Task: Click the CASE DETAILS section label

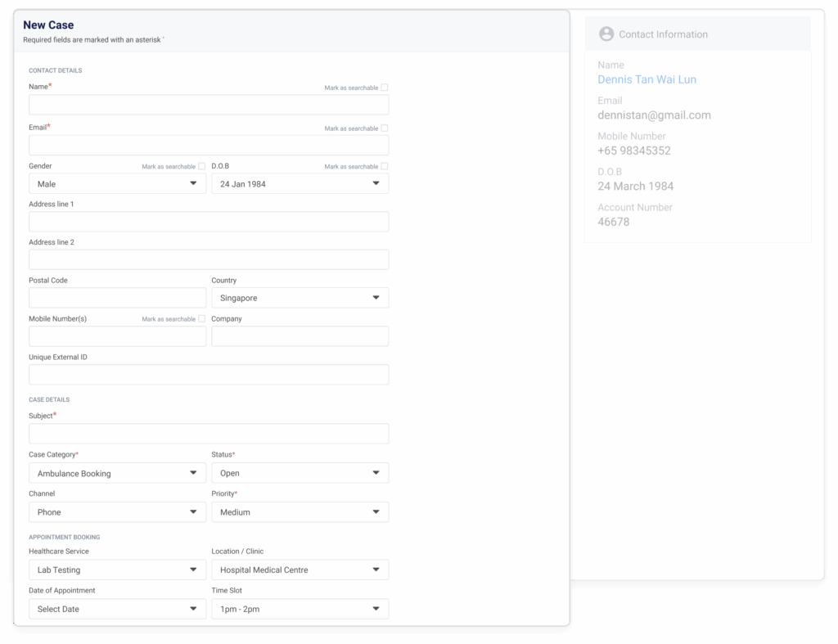Action: [49, 400]
